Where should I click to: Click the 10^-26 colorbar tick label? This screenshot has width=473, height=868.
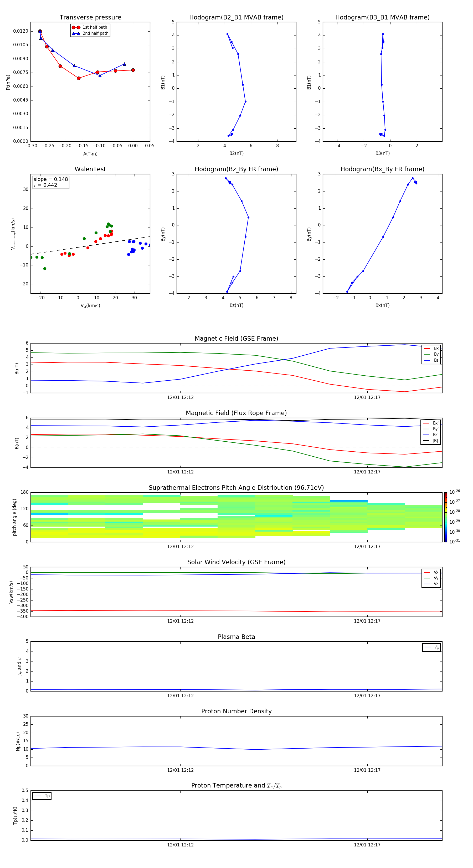tap(455, 492)
